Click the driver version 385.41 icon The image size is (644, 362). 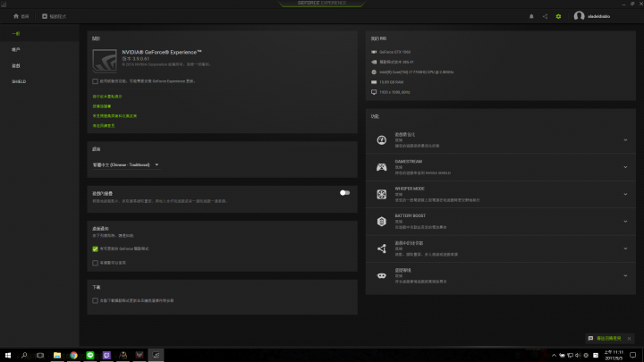(x=374, y=62)
